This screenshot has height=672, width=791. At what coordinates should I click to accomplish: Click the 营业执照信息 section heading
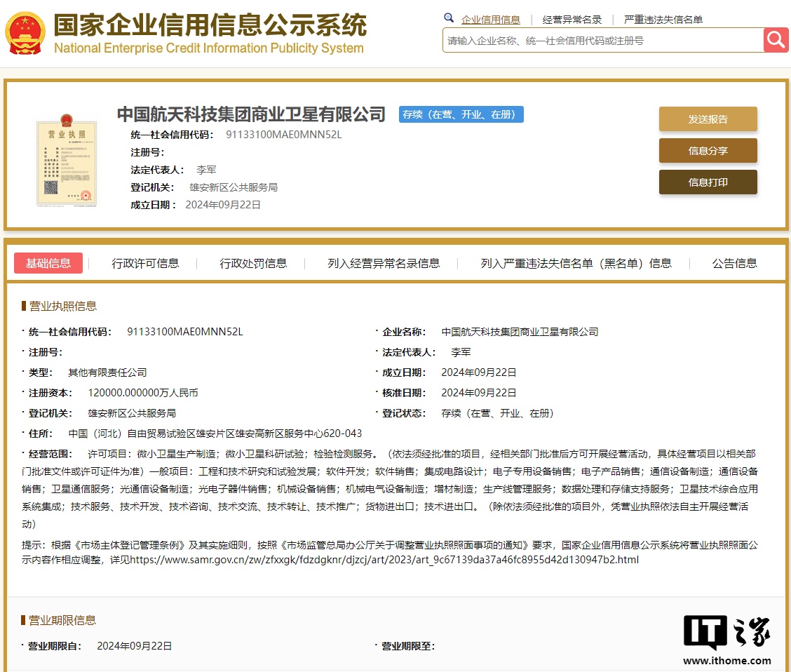click(x=62, y=307)
